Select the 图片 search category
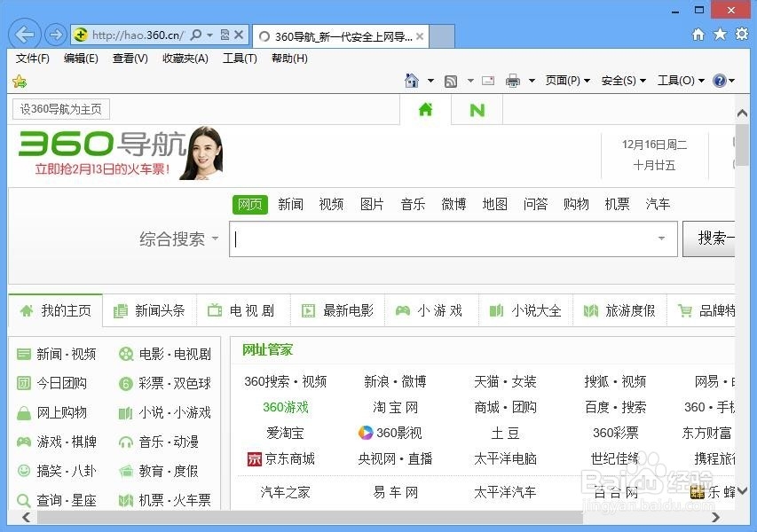757x532 pixels. coord(372,205)
